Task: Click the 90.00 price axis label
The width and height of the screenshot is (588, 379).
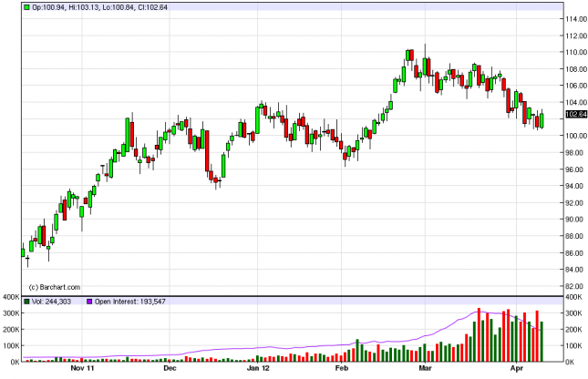Action: point(576,220)
